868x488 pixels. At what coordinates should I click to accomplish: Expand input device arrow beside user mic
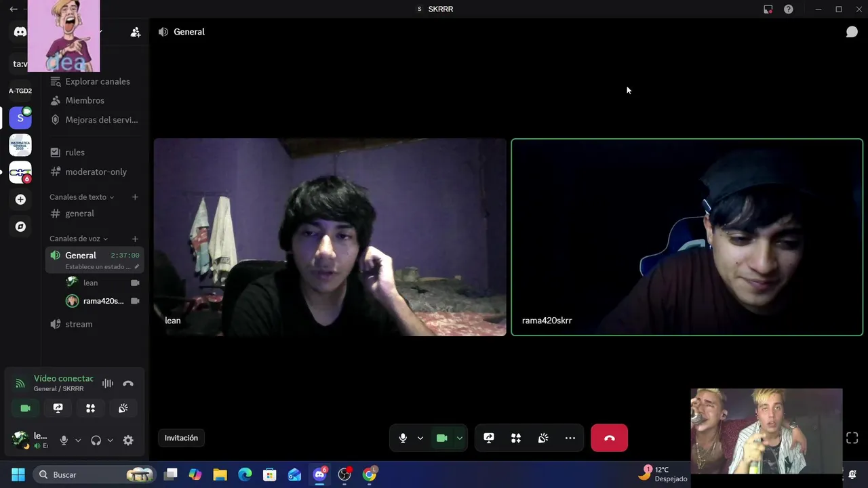point(78,441)
